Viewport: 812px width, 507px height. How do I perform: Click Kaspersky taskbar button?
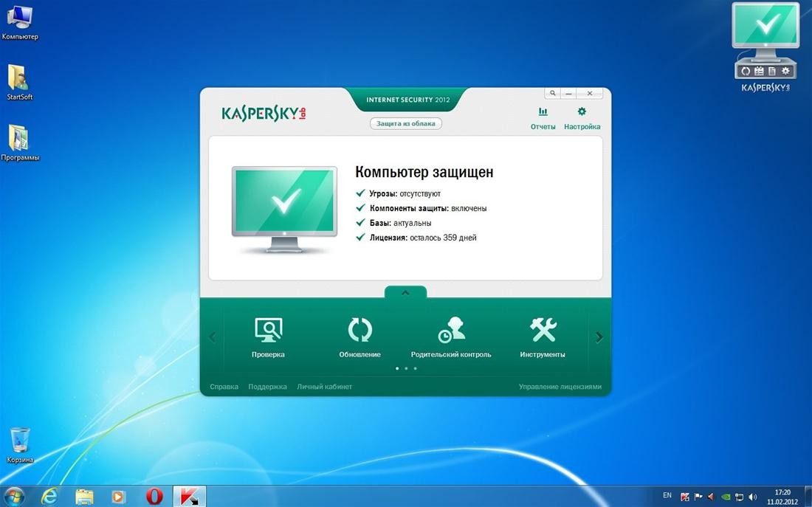189,497
